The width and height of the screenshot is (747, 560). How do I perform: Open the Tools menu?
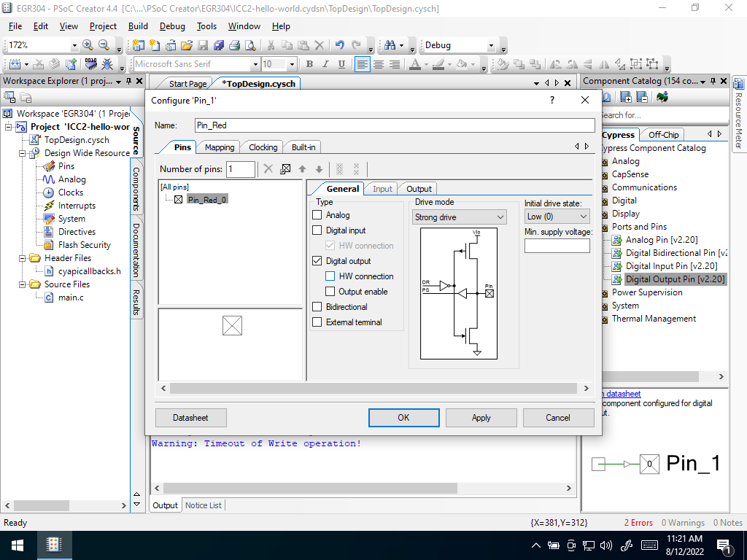pos(206,26)
